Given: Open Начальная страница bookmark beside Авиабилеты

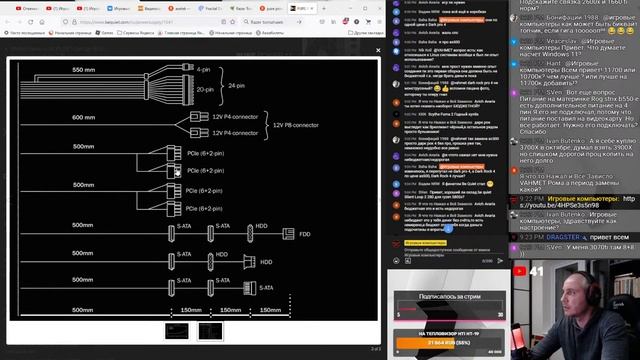Looking at the screenshot, I should coord(231,33).
